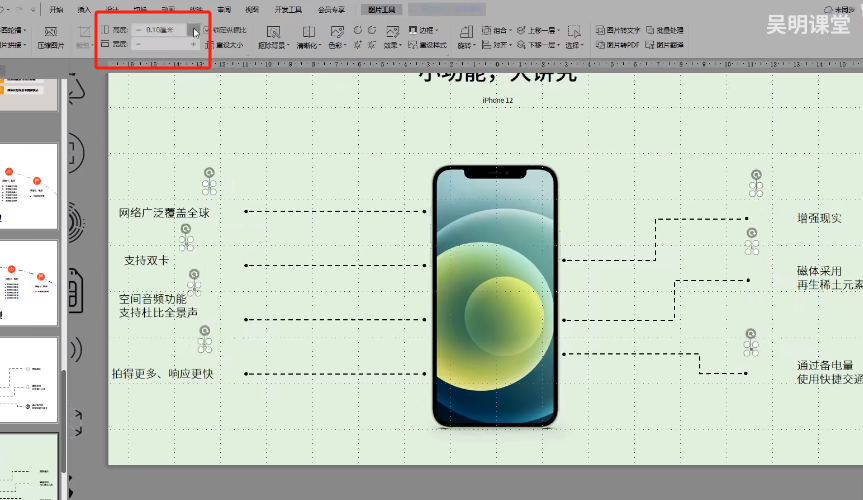Open the first orange-dot timeline slide thumbnail
This screenshot has height=500, width=863.
29,186
